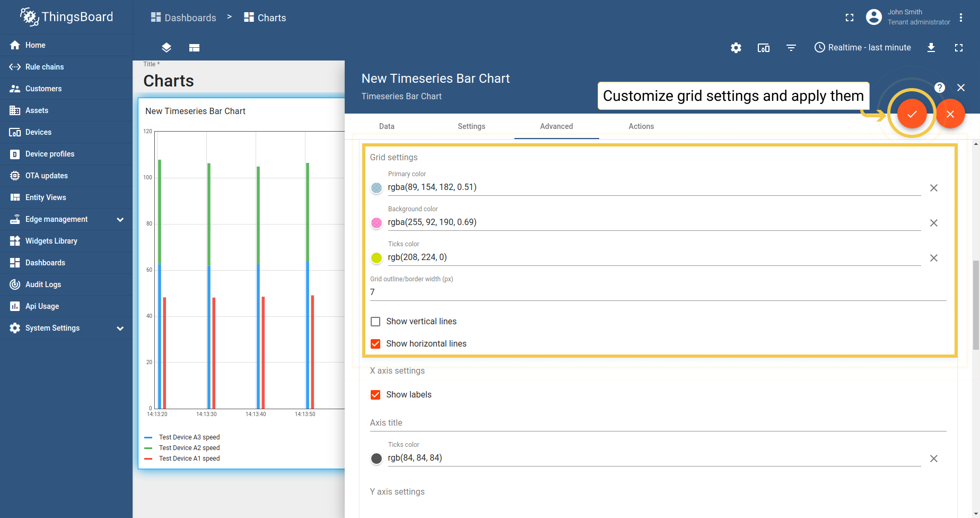Switch to the Data tab

[x=387, y=126]
